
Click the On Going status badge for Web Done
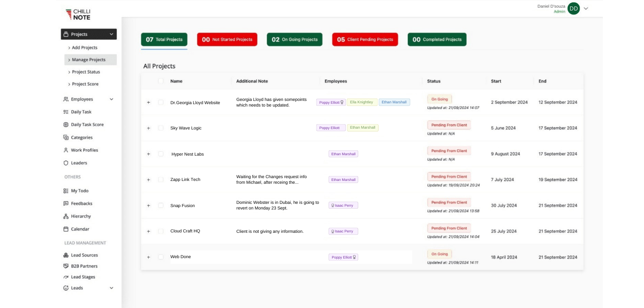click(440, 254)
